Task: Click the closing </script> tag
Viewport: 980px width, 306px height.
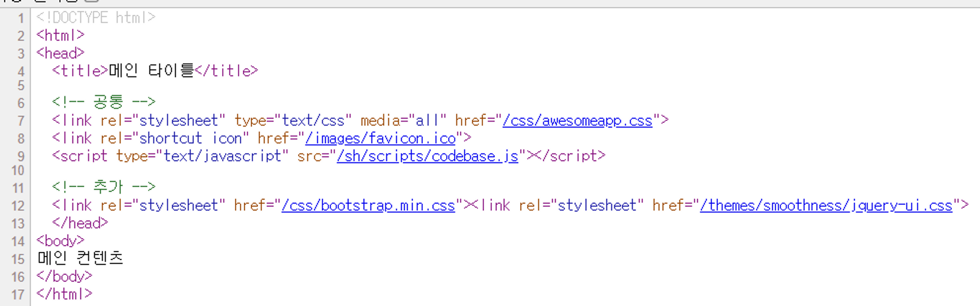Action: click(570, 156)
